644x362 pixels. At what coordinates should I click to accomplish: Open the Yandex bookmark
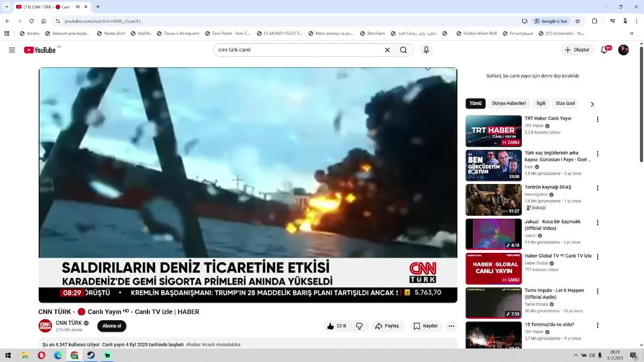(29, 34)
